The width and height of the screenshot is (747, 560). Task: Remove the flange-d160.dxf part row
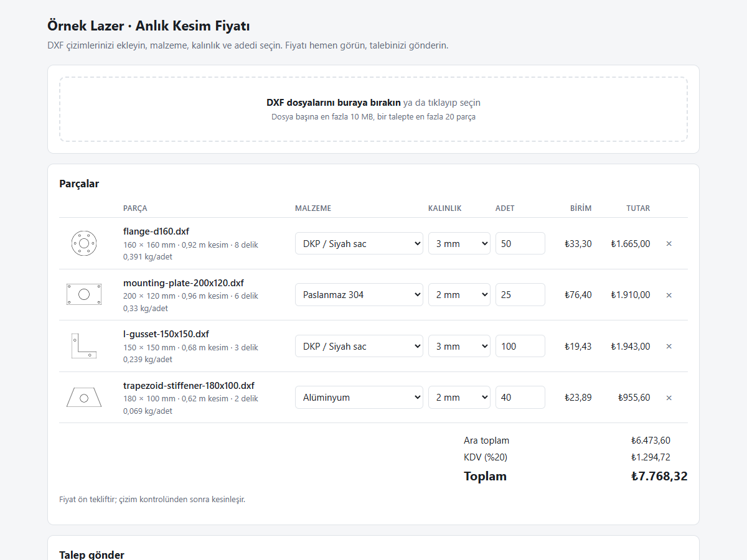click(x=669, y=244)
